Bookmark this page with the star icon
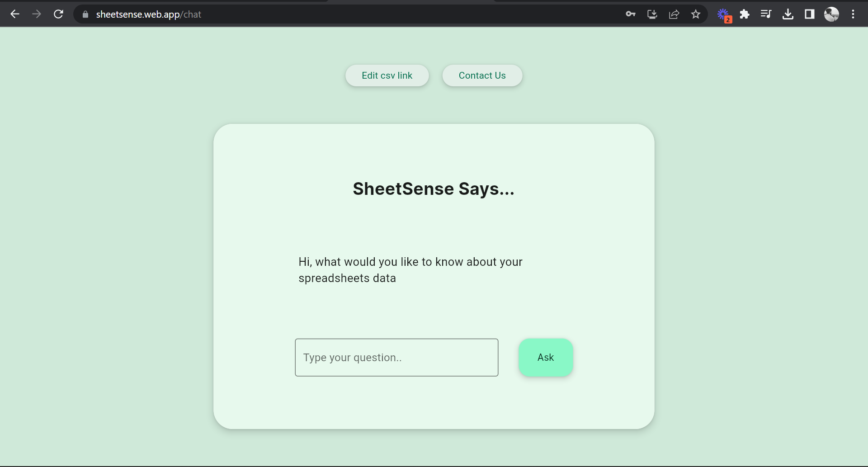This screenshot has width=868, height=467. pyautogui.click(x=696, y=14)
